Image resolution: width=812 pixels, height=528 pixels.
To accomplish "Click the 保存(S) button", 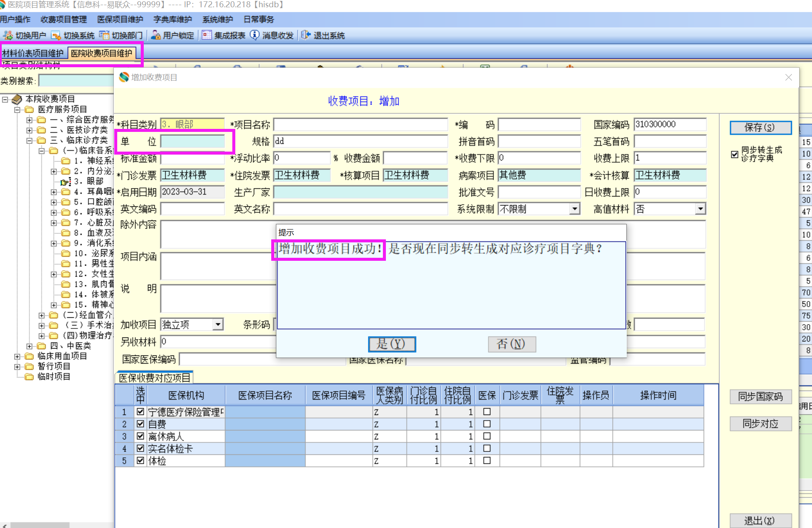I will tap(760, 127).
